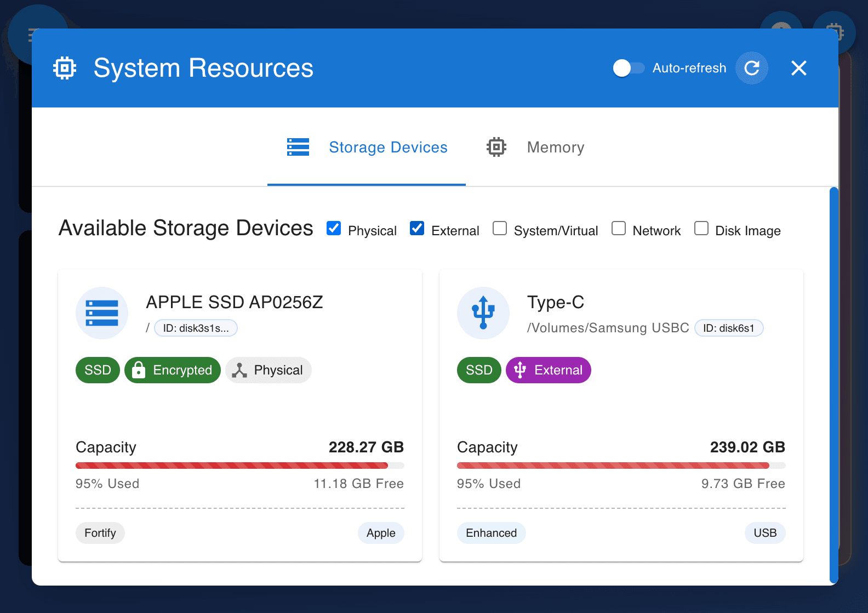The width and height of the screenshot is (868, 613).
Task: Click the 11.18 GB Free text
Action: (359, 484)
